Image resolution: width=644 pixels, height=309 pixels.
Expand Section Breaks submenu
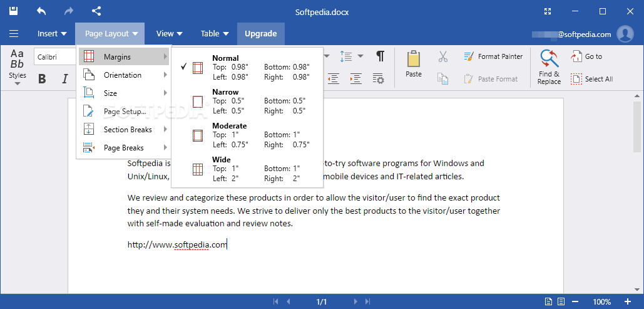pyautogui.click(x=124, y=129)
